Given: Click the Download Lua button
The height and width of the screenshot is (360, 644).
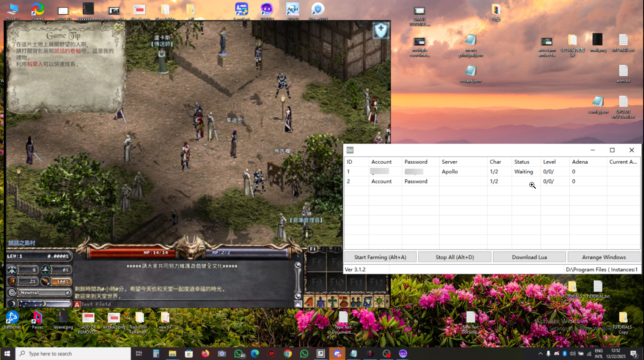Looking at the screenshot, I should pyautogui.click(x=529, y=257).
